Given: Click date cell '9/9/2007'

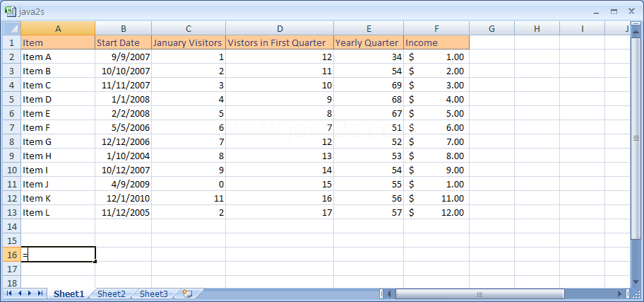Looking at the screenshot, I should coord(123,57).
